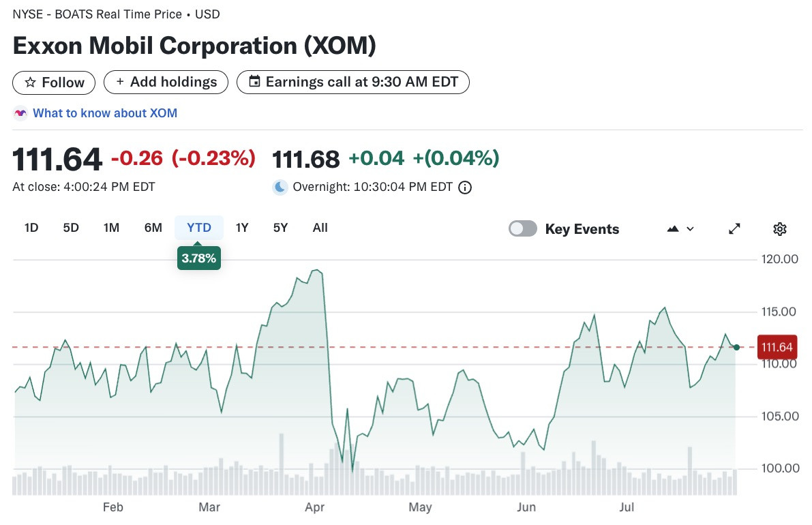Open chart settings gear
Screen dimensions: 812x525
(780, 229)
